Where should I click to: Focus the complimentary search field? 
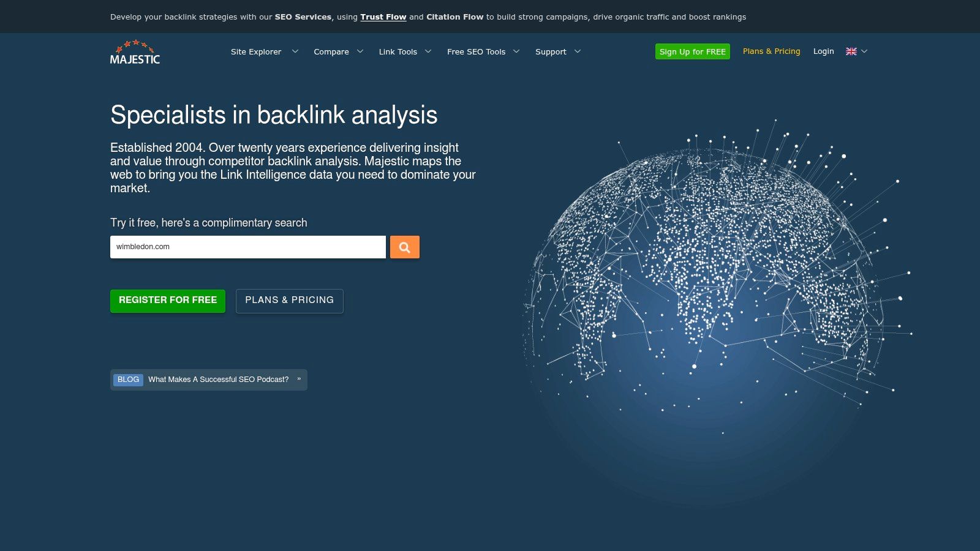(x=248, y=247)
